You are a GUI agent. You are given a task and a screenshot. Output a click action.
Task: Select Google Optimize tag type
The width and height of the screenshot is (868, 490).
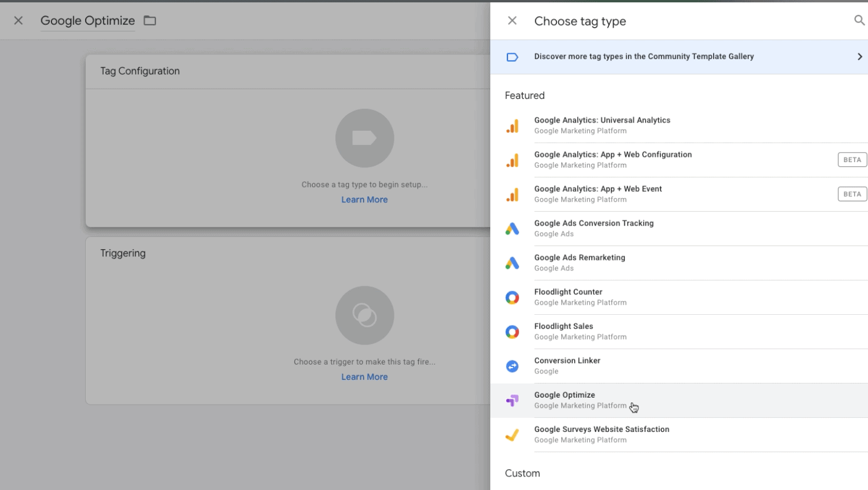[679, 400]
